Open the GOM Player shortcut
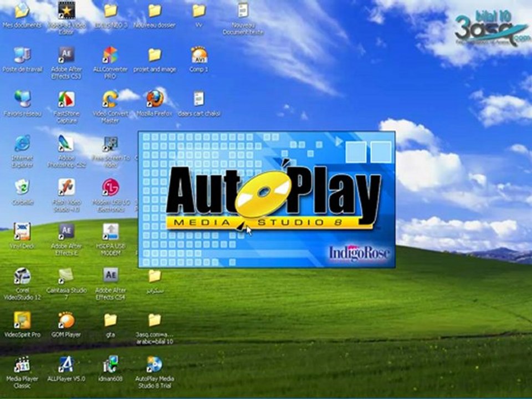Screen dimensions: 532x399 tap(66, 320)
